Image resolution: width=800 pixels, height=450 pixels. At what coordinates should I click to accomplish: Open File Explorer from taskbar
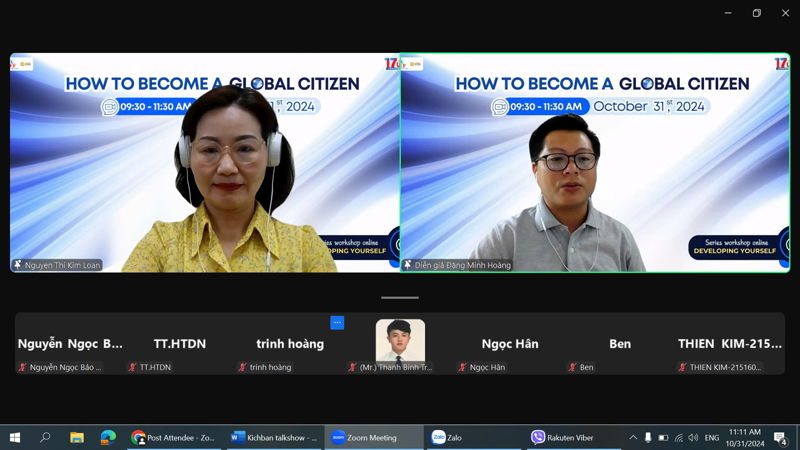pos(76,437)
